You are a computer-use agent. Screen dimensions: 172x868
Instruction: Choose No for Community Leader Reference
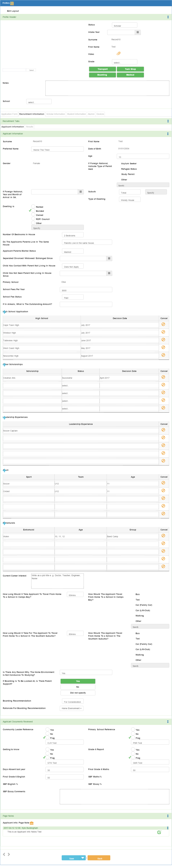point(47,733)
